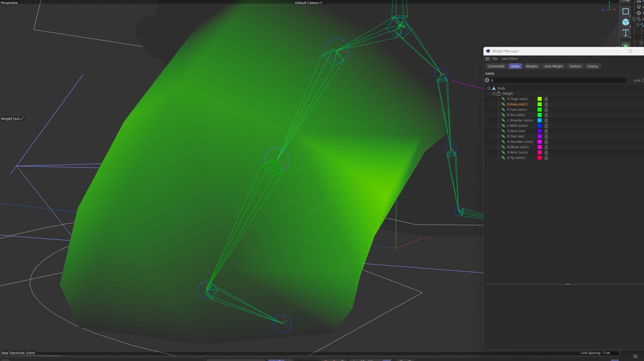The width and height of the screenshot is (644, 361).
Task: Select the Cube primitive tool icon
Action: click(x=626, y=22)
